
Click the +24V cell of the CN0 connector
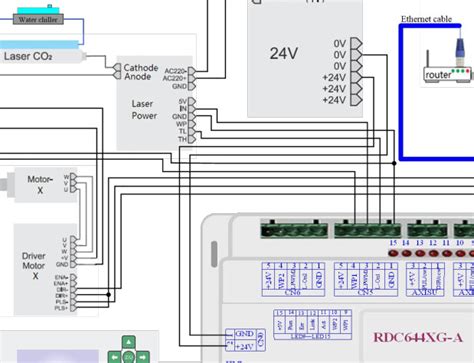244,347
